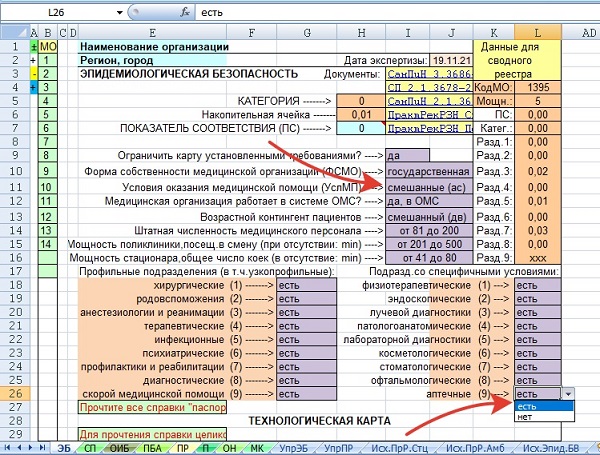Click the formula bar showing "есть"
Screen dimensions: 600x455
397,13
